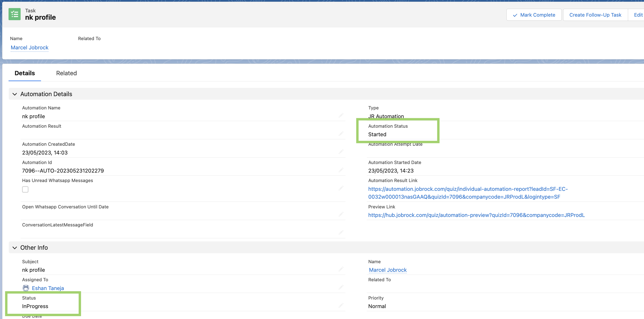This screenshot has width=644, height=319.
Task: Click the edit pencil for Automation Name
Action: coord(341,115)
